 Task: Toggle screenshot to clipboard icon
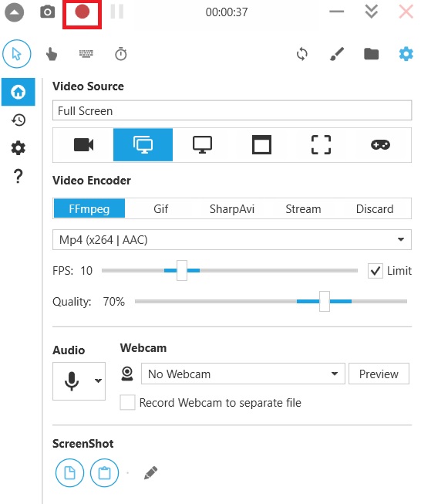104,473
